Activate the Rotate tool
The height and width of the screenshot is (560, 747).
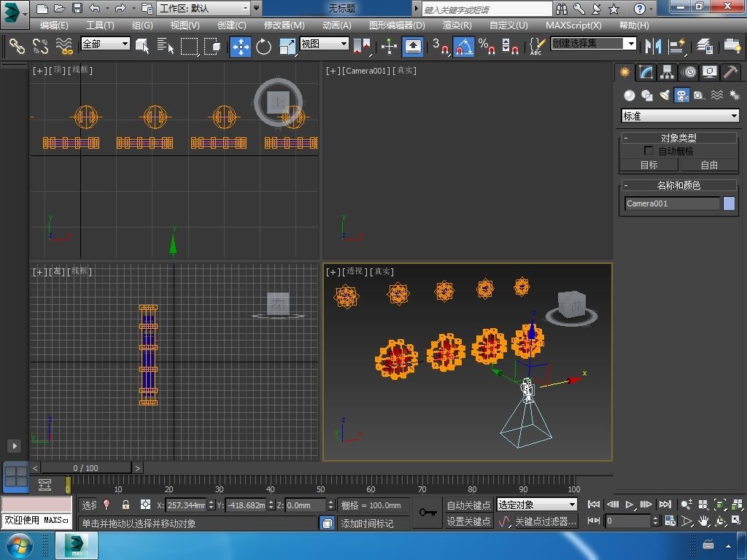pos(263,47)
